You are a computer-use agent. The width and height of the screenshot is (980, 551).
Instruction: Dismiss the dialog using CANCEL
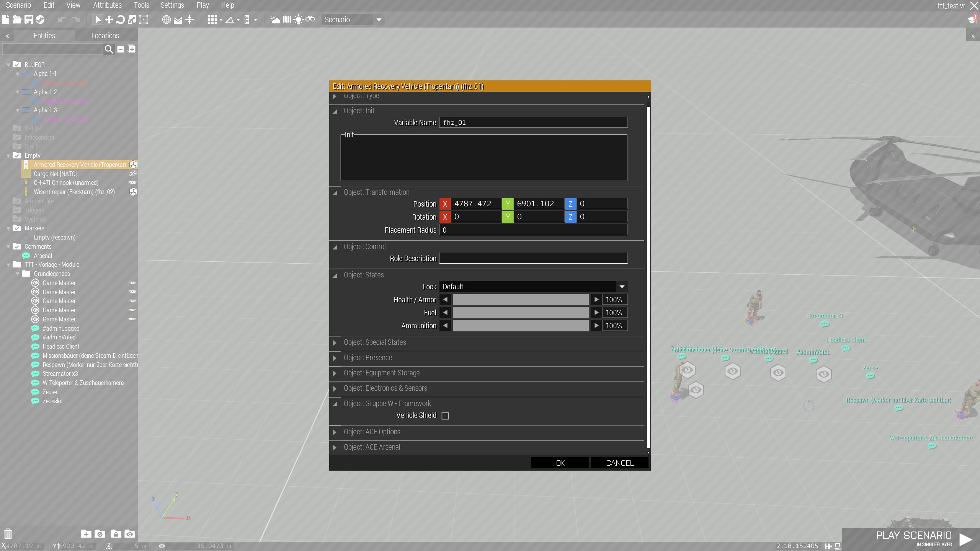point(619,463)
